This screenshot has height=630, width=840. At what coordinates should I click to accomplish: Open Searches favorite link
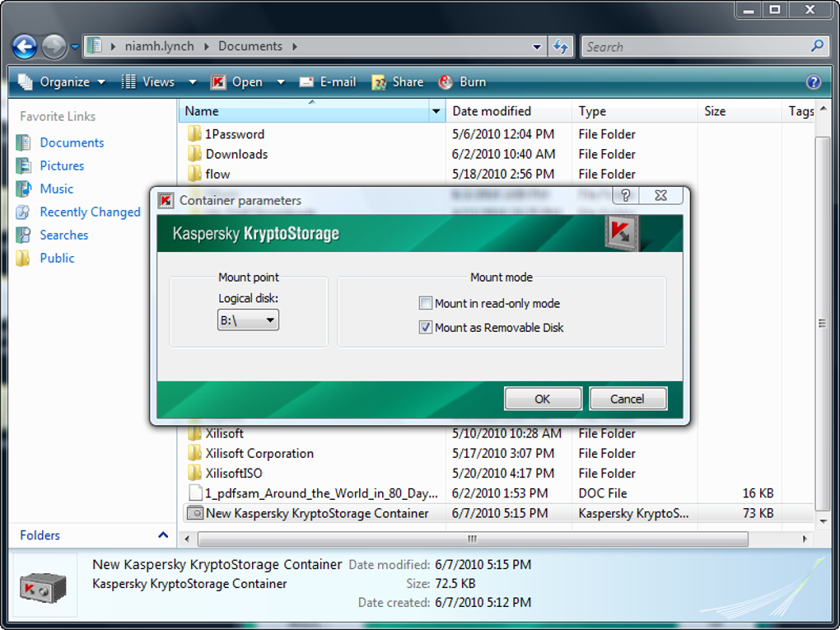[64, 235]
